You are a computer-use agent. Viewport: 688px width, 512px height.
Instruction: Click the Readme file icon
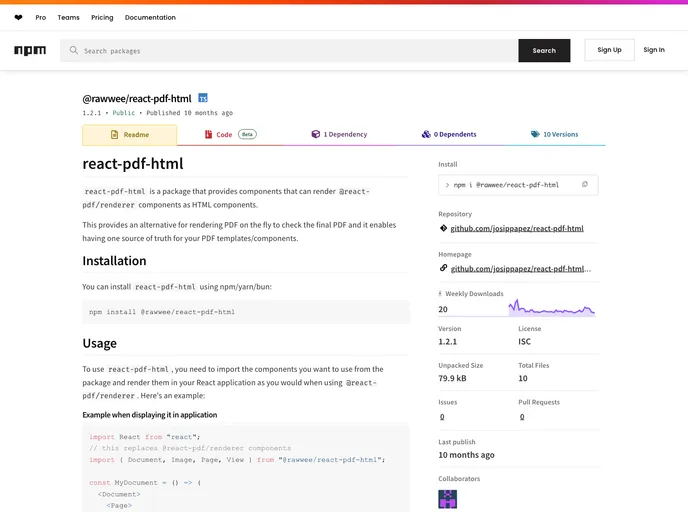pos(115,135)
